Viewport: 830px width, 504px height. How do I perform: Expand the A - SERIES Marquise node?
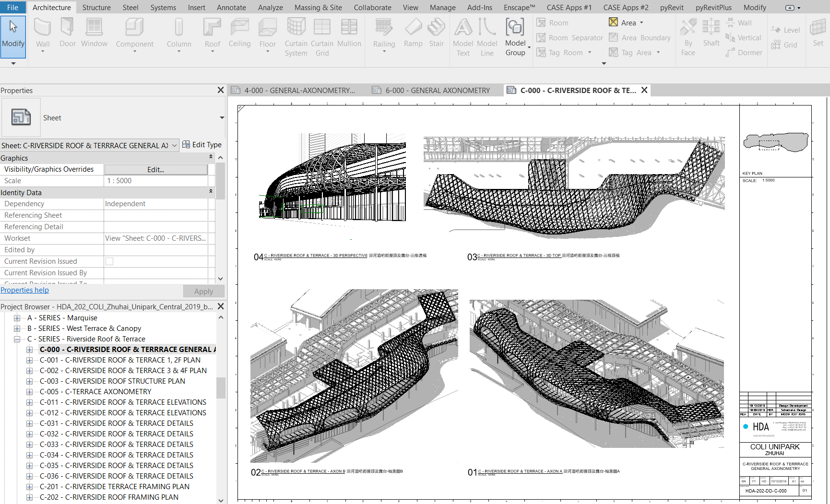(17, 318)
